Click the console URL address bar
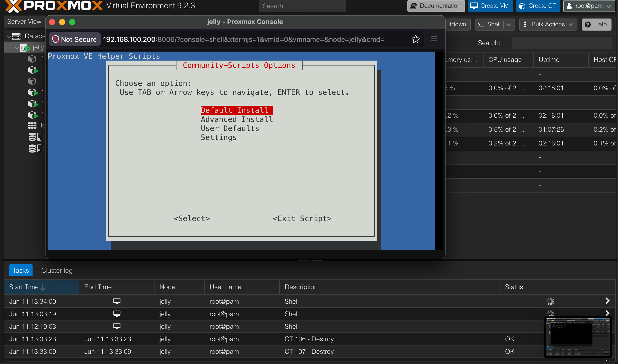This screenshot has width=618, height=364. [x=244, y=39]
